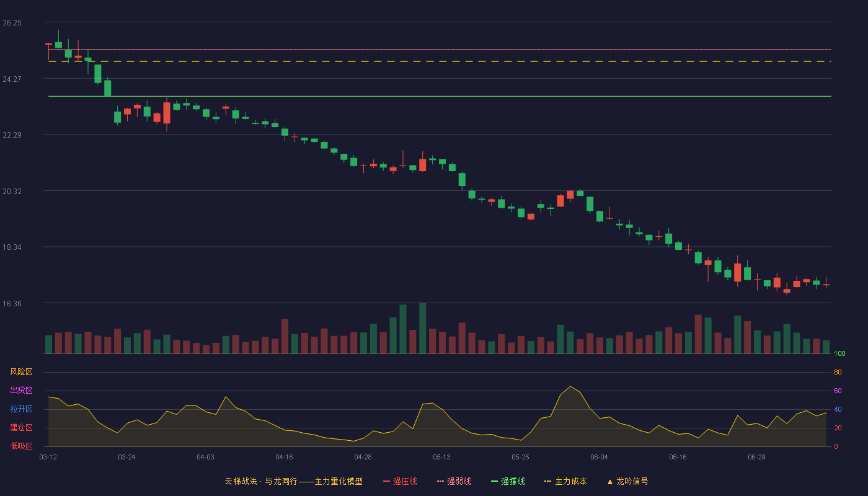Click the 16.36 price axis label
Image resolution: width=868 pixels, height=496 pixels.
tap(12, 304)
